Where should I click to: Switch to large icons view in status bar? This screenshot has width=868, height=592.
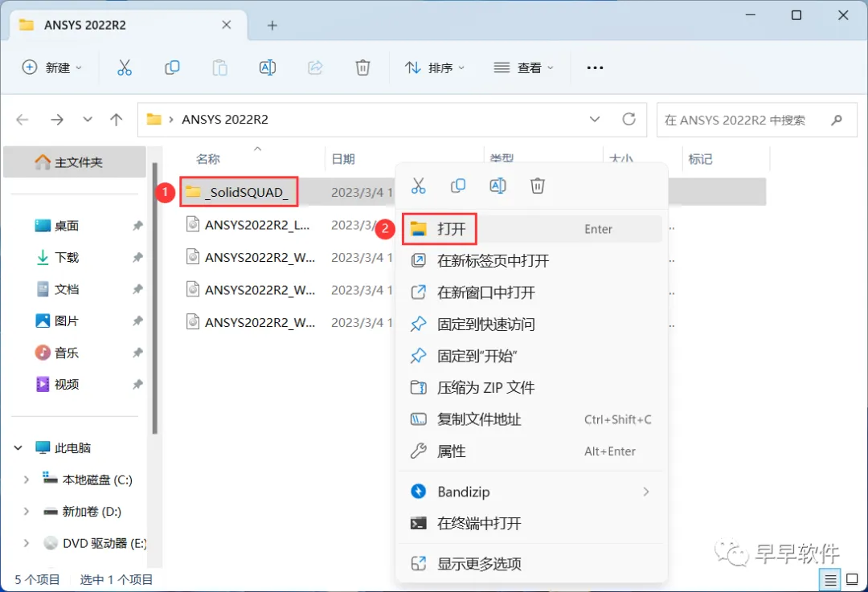tap(853, 580)
